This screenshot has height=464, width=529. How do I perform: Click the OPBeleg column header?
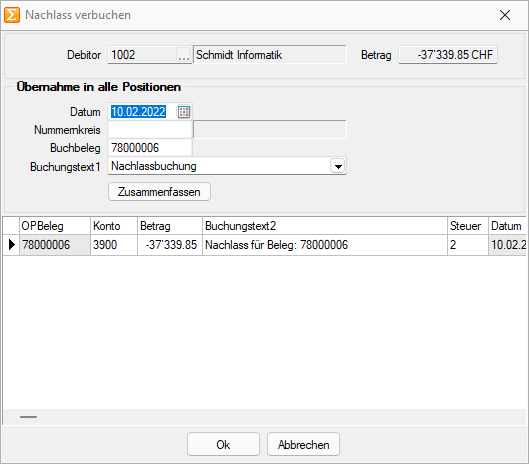55,226
